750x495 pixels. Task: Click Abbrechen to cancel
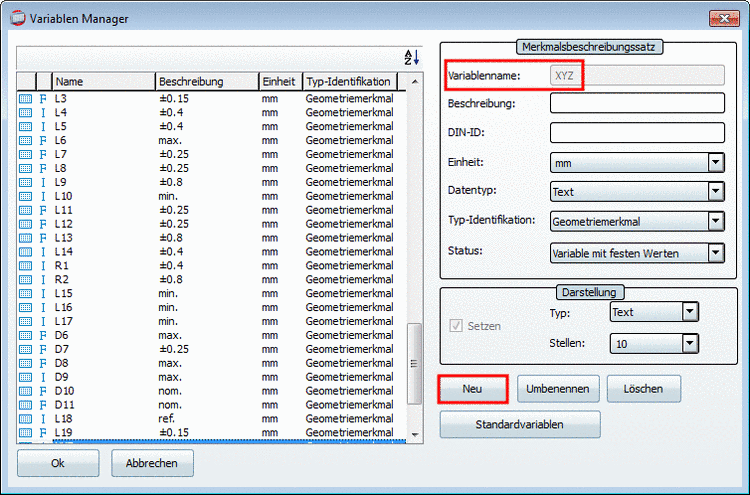[152, 463]
